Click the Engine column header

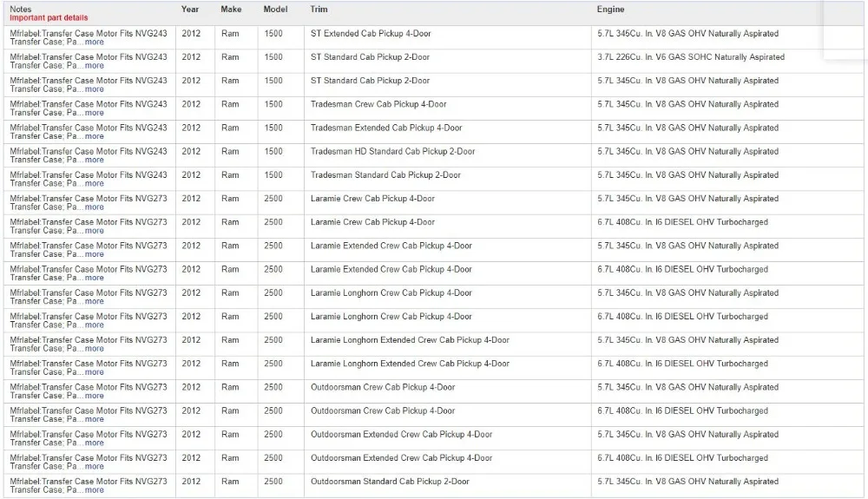[610, 10]
